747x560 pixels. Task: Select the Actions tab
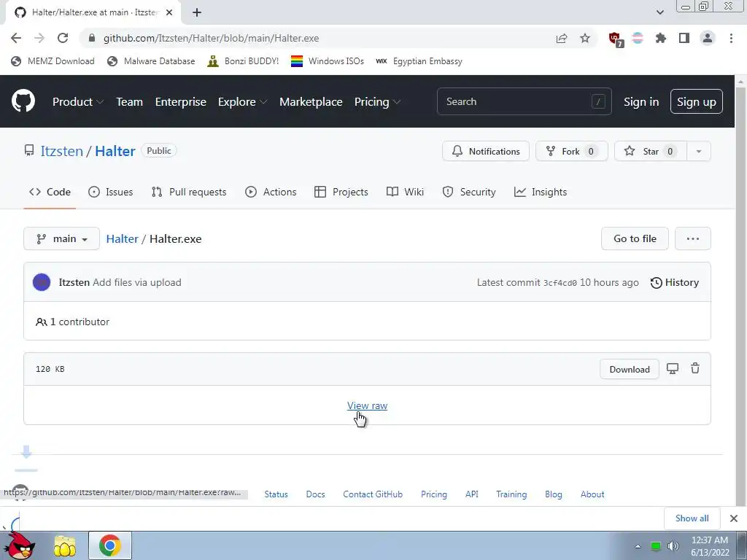click(x=271, y=192)
